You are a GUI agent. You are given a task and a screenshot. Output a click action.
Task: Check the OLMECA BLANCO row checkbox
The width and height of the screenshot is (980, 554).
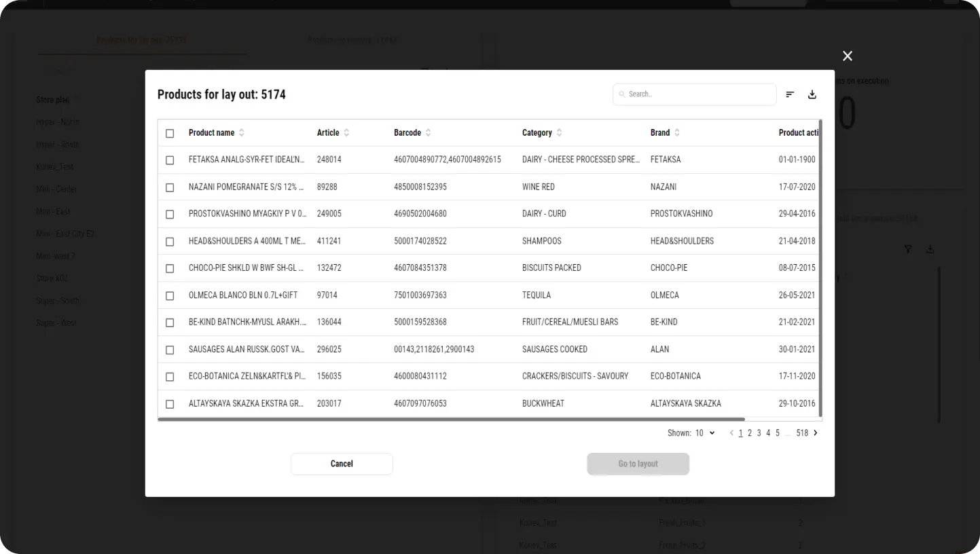click(x=170, y=296)
